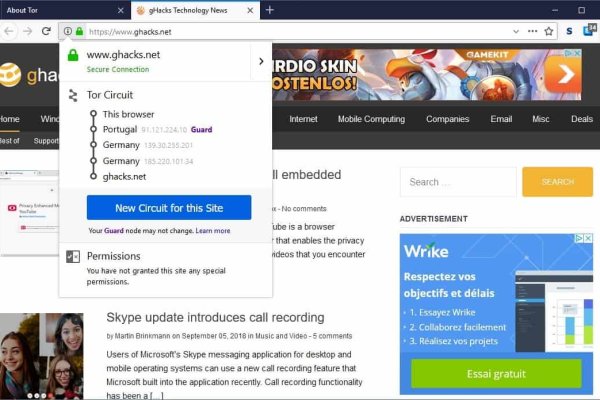Click New Circuit for this Site
Viewport: 600px width, 400px height.
point(169,208)
